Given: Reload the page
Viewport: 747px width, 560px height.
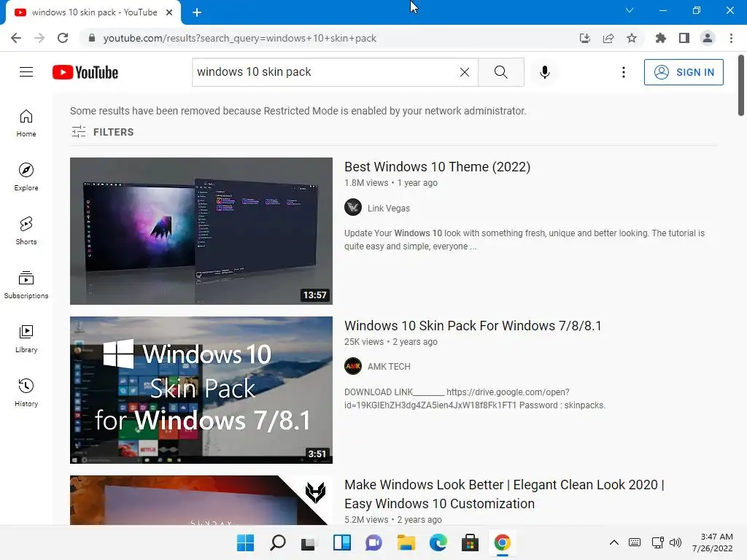Looking at the screenshot, I should [63, 38].
